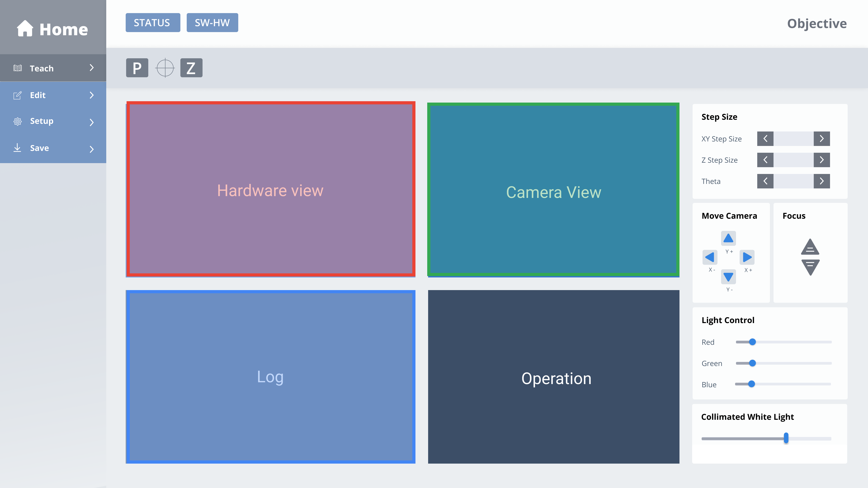Adjust the Red light slider handle
Viewport: 868px width, 488px height.
(x=752, y=342)
